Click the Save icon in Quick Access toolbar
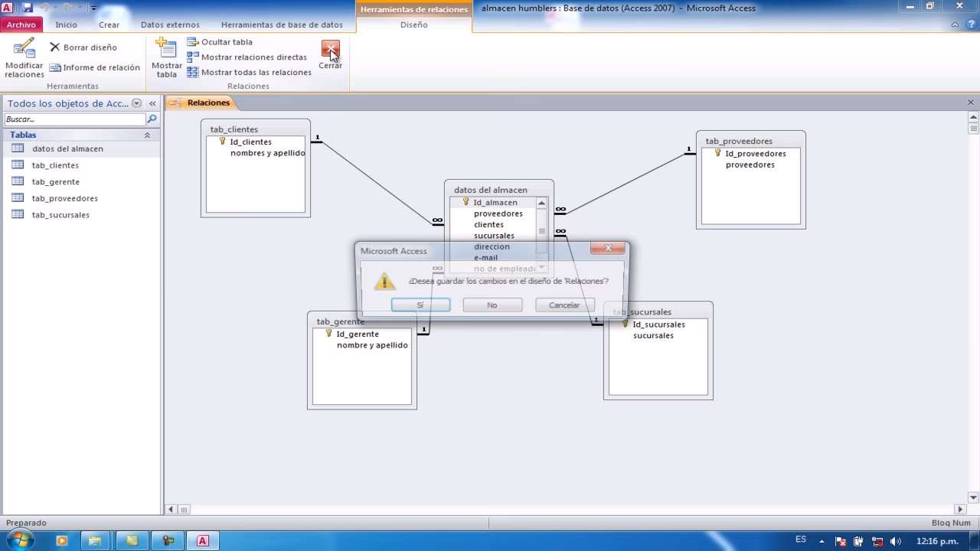Image resolution: width=980 pixels, height=551 pixels. point(28,8)
